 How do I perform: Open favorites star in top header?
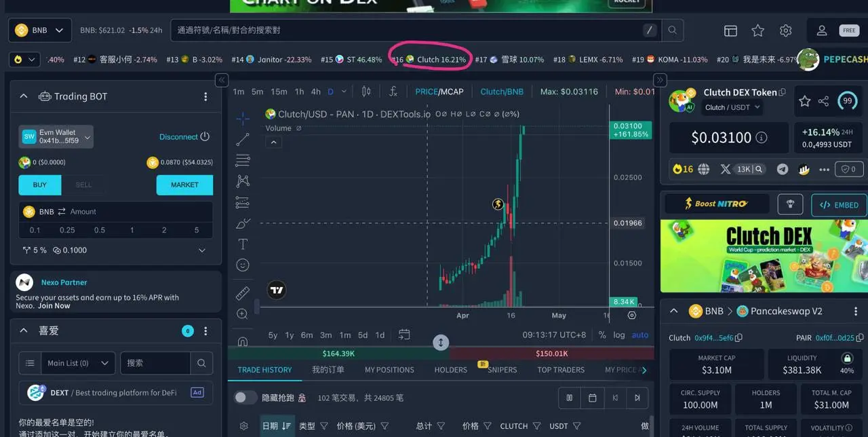(x=758, y=31)
